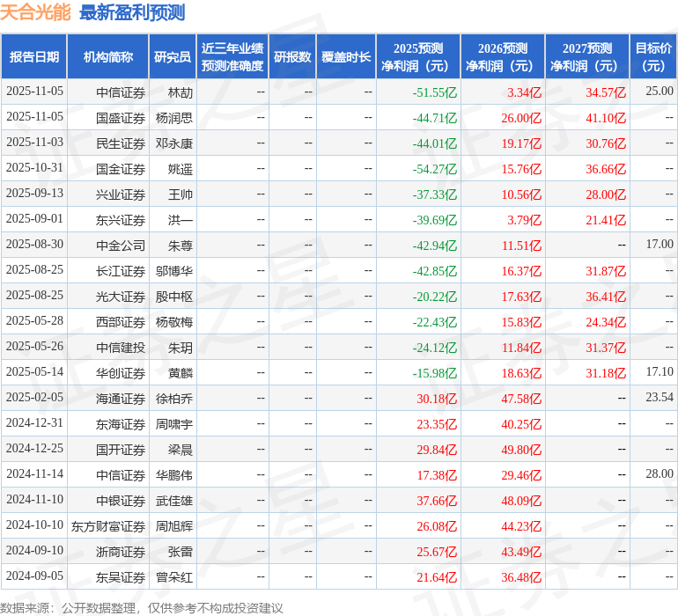Screen dimensions: 678x616
Task: Click the 最新盈利预测 heading text
Action: point(132,12)
